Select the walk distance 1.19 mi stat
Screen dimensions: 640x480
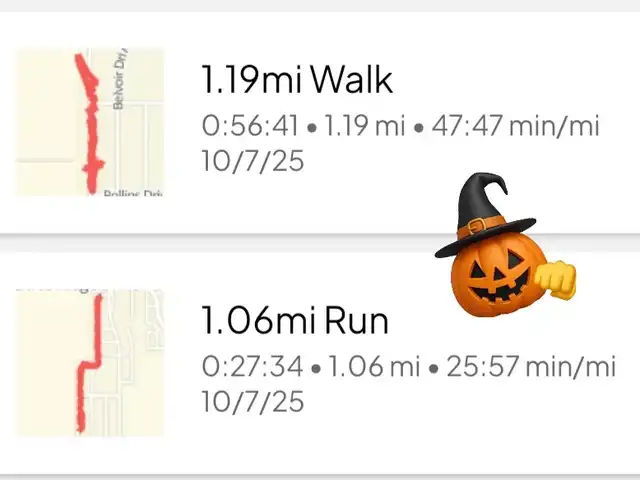(366, 127)
